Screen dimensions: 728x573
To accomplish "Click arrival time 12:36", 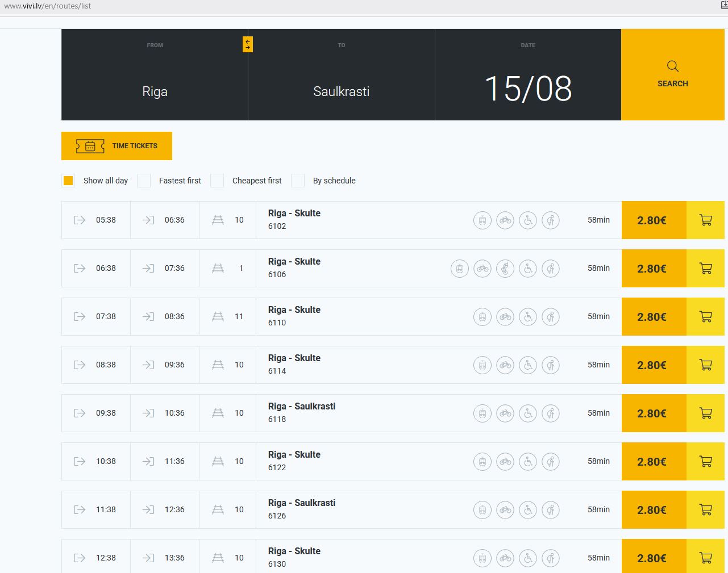I will click(x=174, y=509).
